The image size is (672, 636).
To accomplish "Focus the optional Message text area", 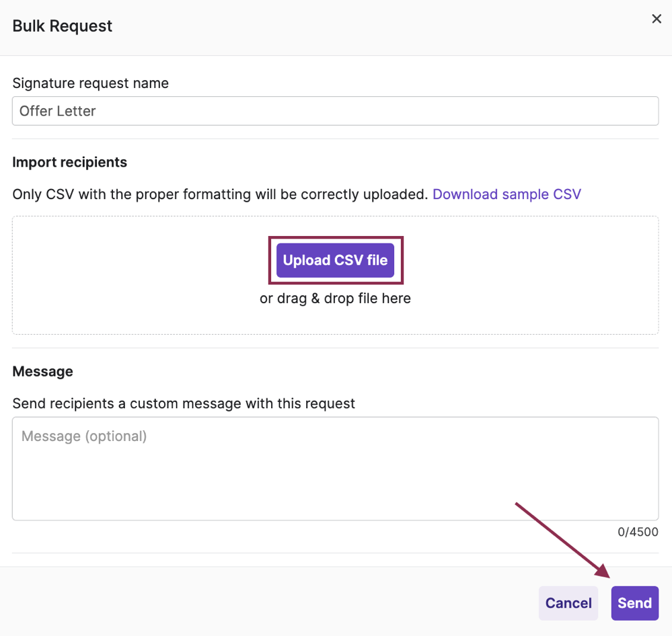I will (335, 469).
